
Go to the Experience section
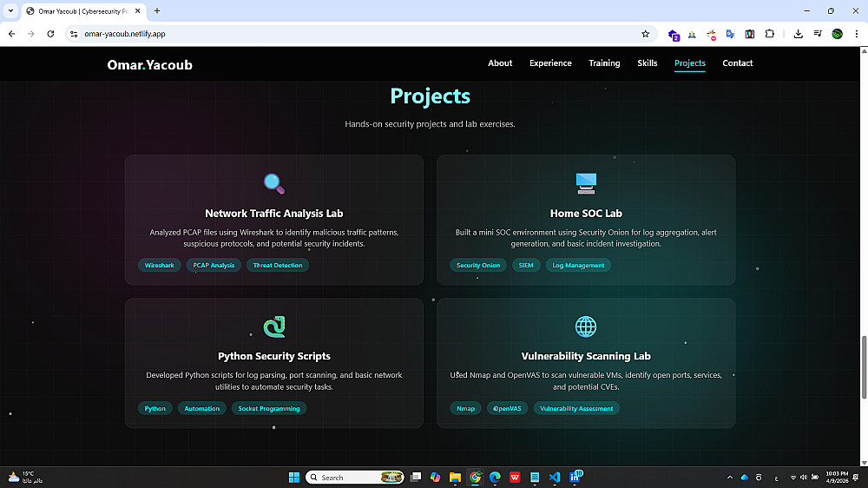[x=550, y=63]
